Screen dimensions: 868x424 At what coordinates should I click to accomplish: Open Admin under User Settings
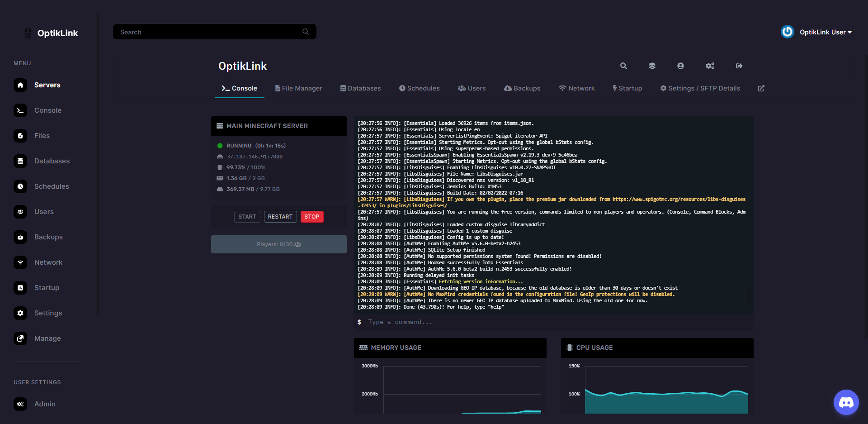[x=34, y=404]
